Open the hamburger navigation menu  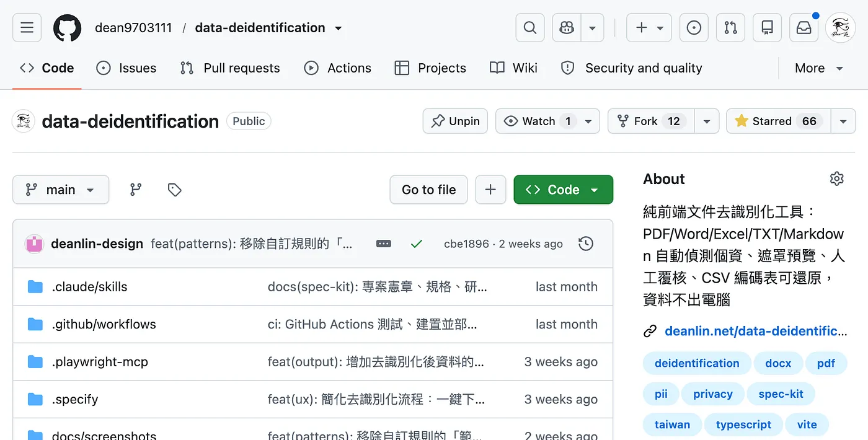(27, 28)
